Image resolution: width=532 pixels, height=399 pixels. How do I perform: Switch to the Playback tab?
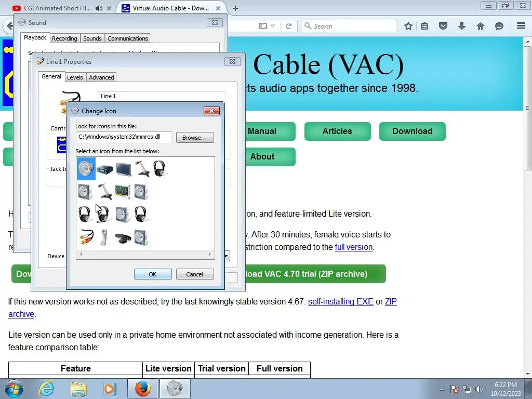click(35, 37)
